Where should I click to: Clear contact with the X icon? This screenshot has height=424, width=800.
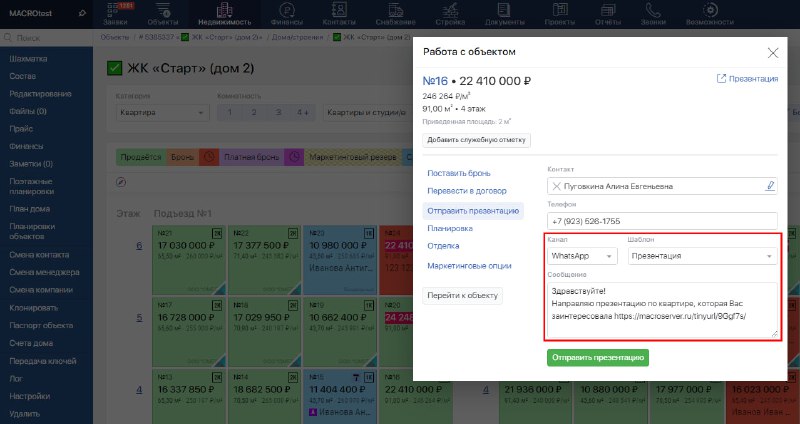pyautogui.click(x=557, y=186)
